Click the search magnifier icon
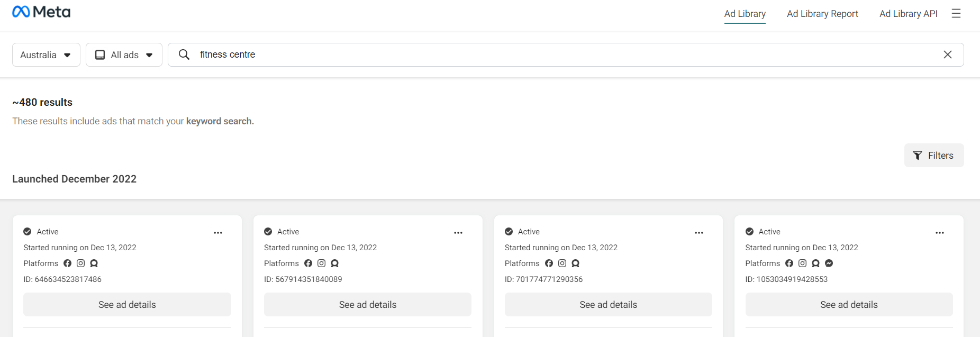This screenshot has height=337, width=980. 184,54
